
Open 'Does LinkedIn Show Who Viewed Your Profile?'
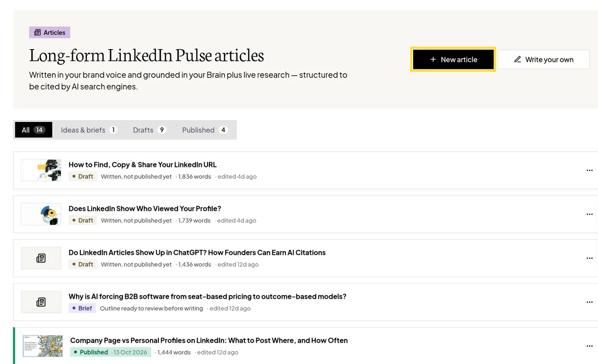(x=145, y=208)
